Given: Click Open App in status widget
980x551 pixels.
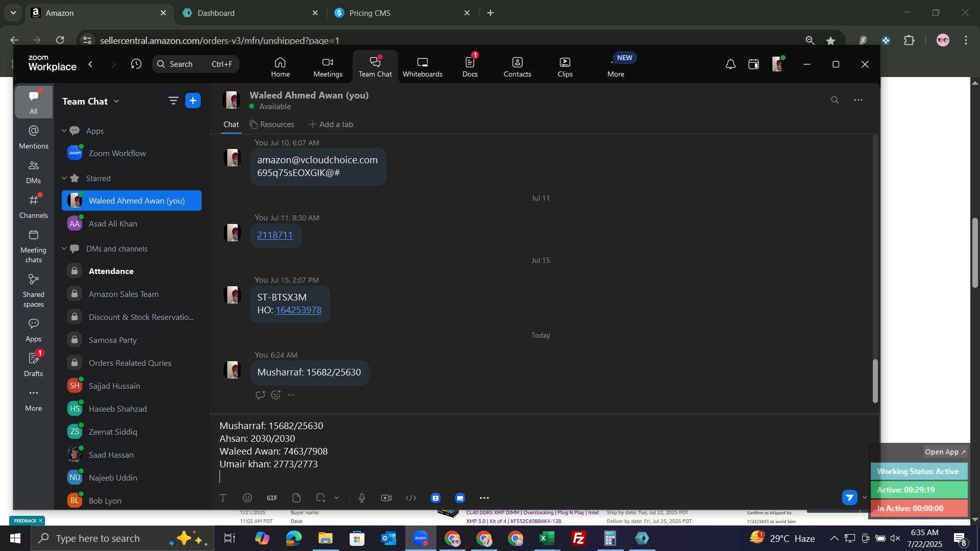Looking at the screenshot, I should (945, 452).
